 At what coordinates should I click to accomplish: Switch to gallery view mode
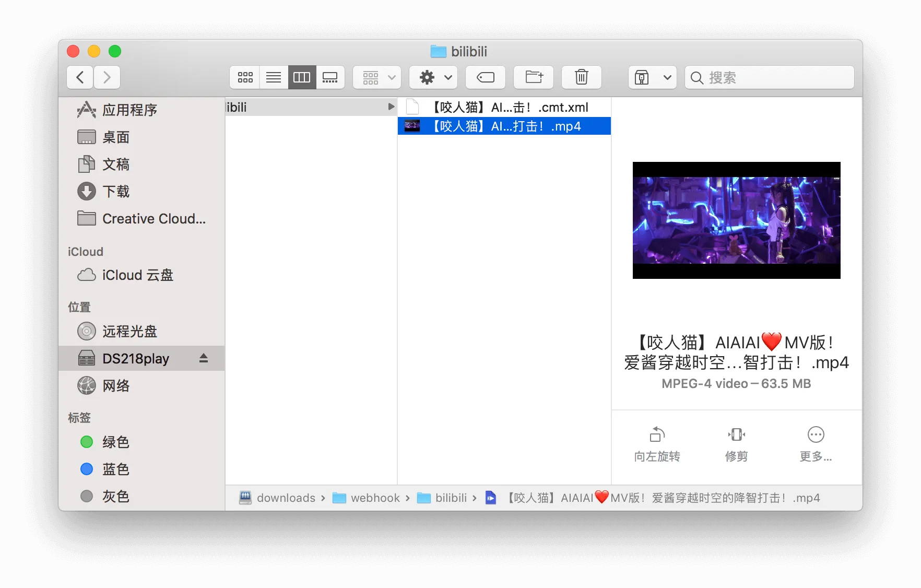click(x=330, y=77)
